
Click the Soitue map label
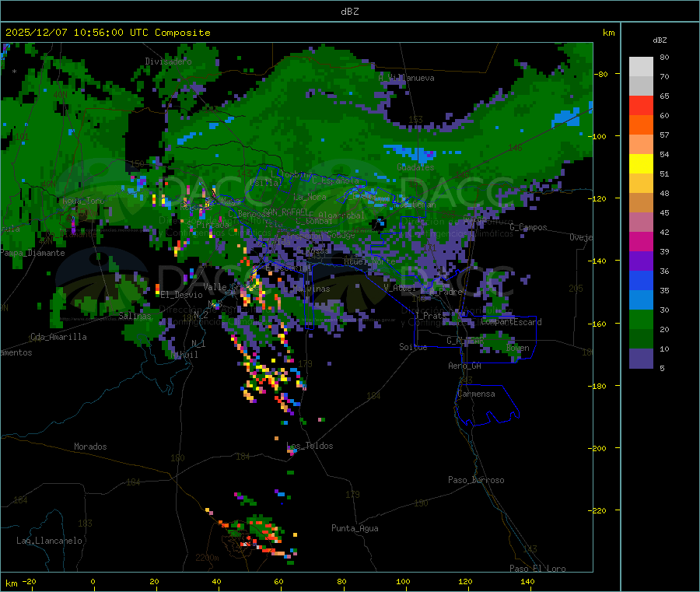(413, 347)
